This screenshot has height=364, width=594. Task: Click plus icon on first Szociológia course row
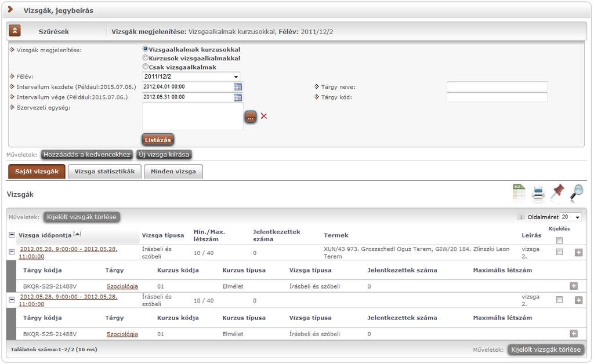(x=574, y=286)
